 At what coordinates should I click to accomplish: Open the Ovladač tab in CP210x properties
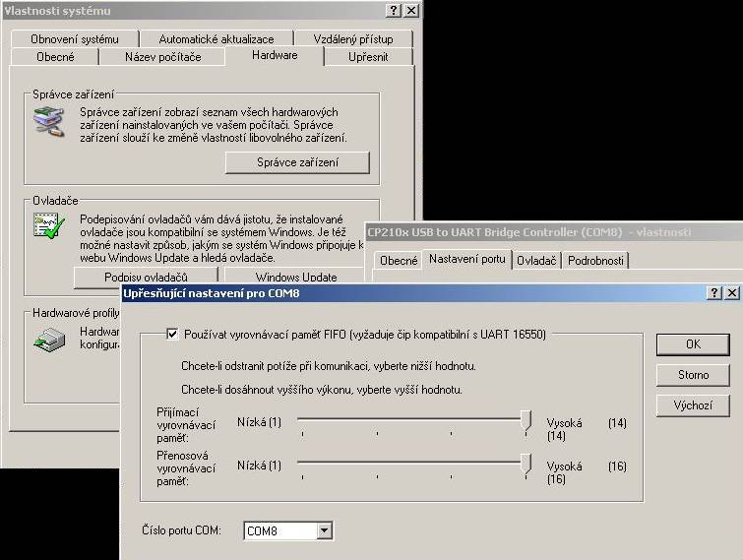point(537,260)
